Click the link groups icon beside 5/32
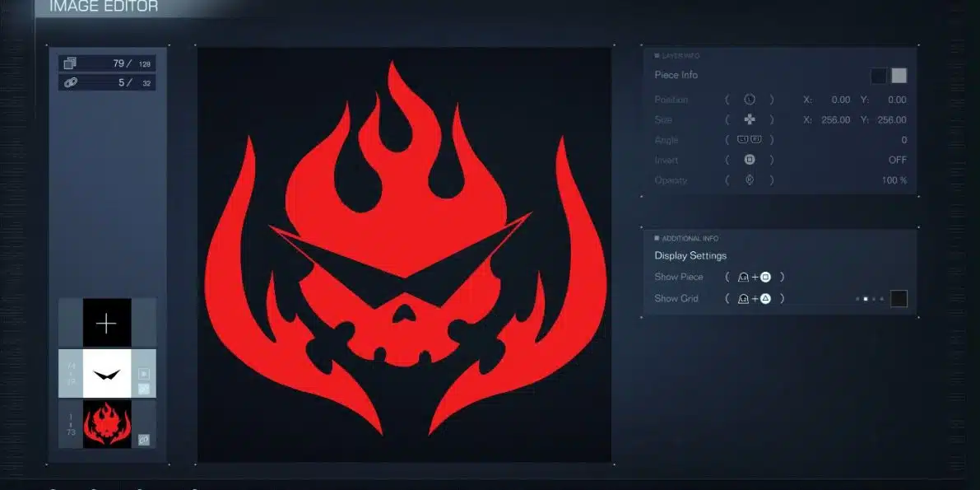Image resolution: width=980 pixels, height=490 pixels. click(70, 82)
